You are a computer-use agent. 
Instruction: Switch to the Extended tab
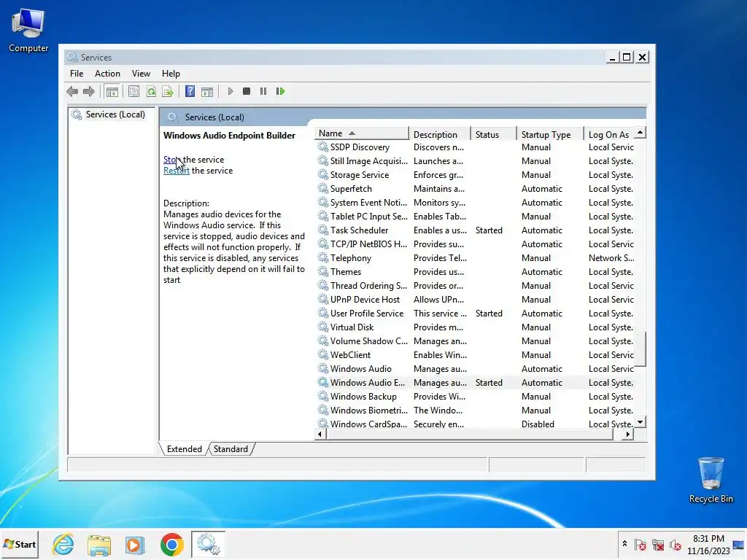(x=185, y=449)
